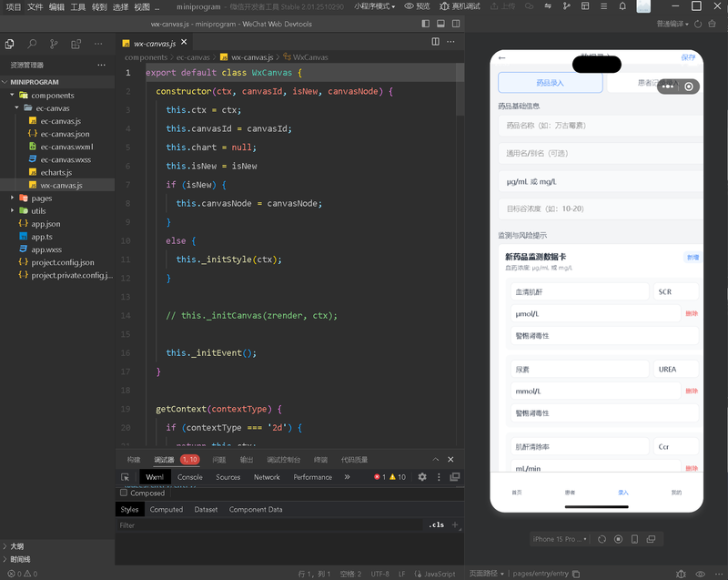Close the debugger panel with X
The width and height of the screenshot is (728, 580).
[450, 459]
